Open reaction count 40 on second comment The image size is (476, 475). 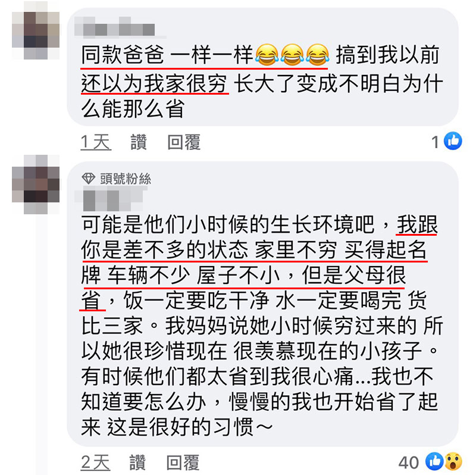tap(409, 462)
